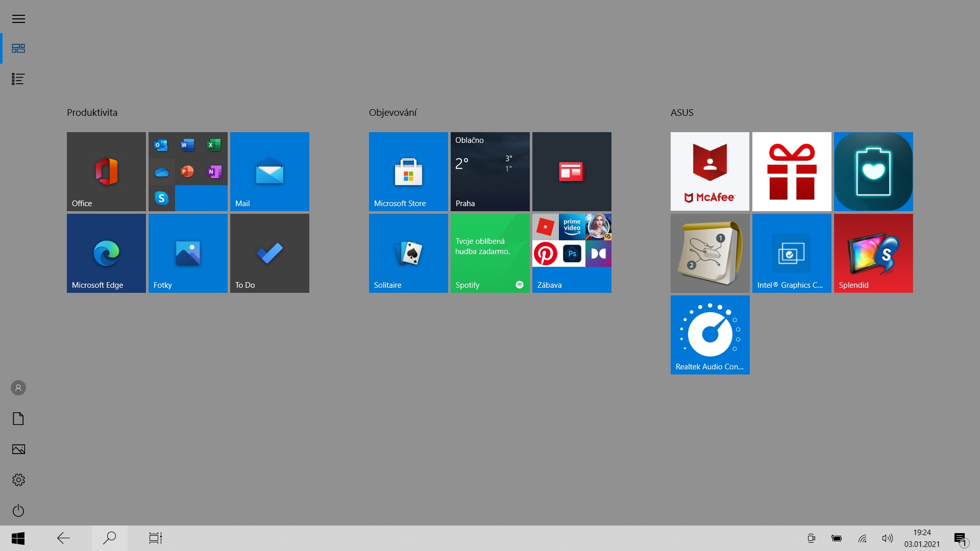Open McAfee tile
The width and height of the screenshot is (980, 551).
[x=710, y=171]
